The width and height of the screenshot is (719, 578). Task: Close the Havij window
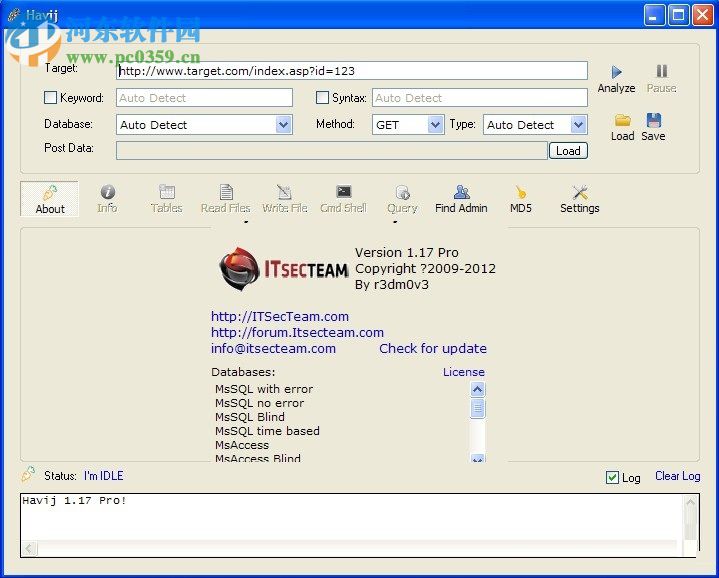pos(702,15)
